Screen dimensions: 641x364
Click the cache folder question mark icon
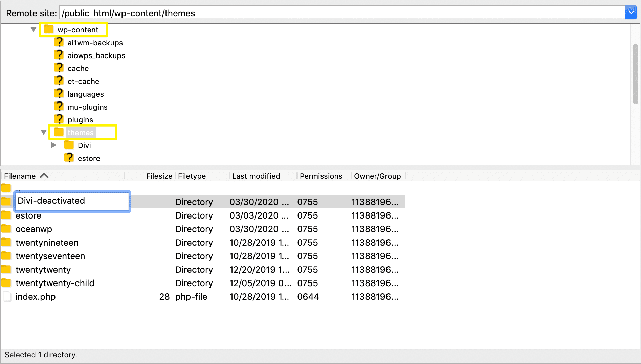coord(59,67)
